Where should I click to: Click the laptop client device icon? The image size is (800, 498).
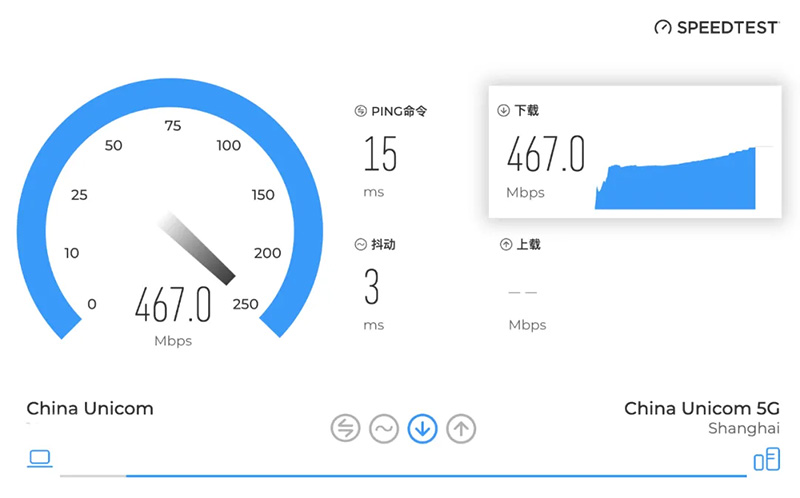click(x=39, y=458)
